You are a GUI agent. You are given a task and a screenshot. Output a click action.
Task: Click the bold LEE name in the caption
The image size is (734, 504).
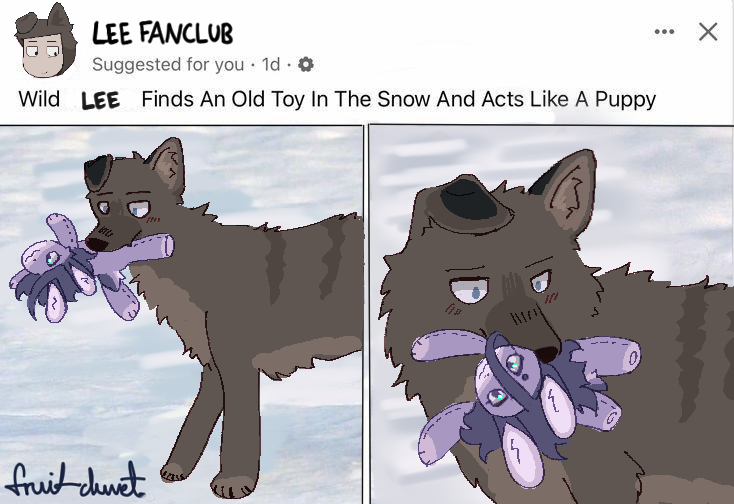(x=101, y=100)
